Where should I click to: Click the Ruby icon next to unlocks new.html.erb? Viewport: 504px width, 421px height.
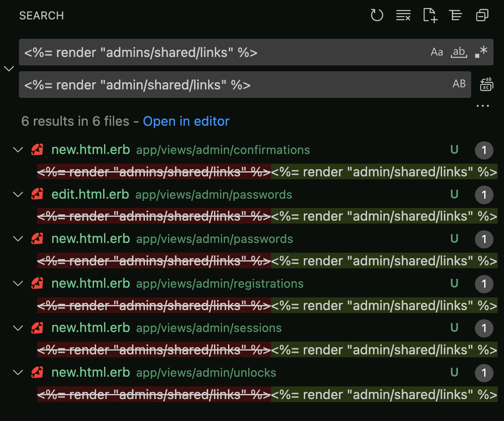point(37,373)
